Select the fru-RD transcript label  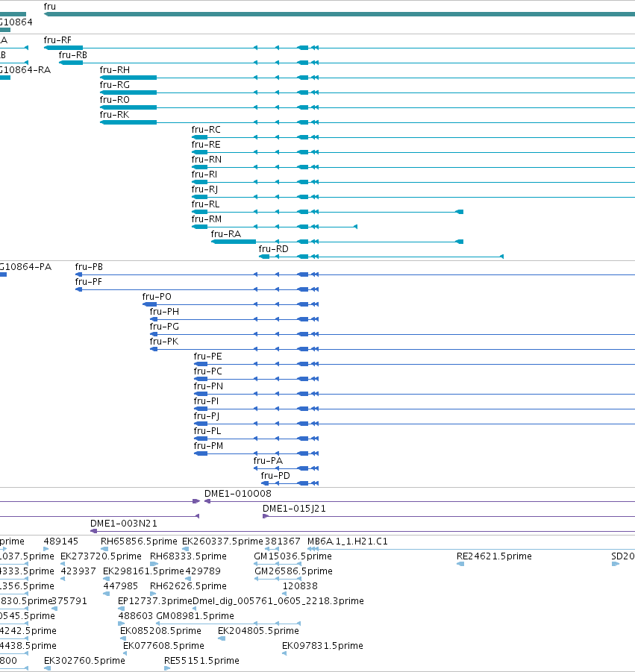(274, 249)
